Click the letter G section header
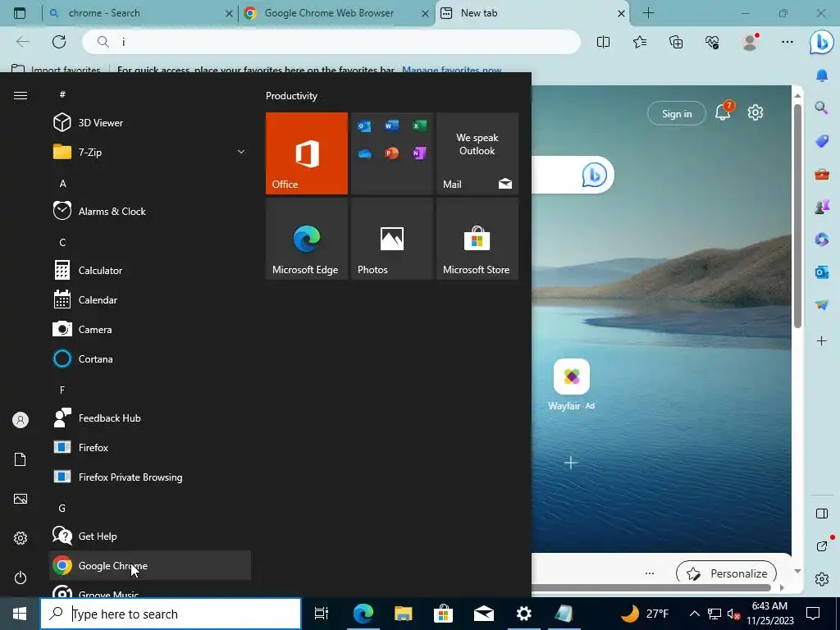This screenshot has height=630, width=840. click(62, 508)
